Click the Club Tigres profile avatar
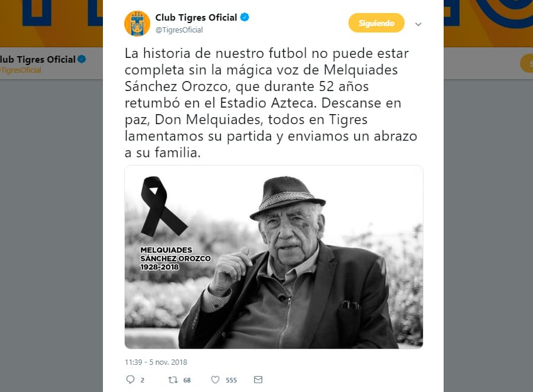The height and width of the screenshot is (392, 533). pos(137,24)
